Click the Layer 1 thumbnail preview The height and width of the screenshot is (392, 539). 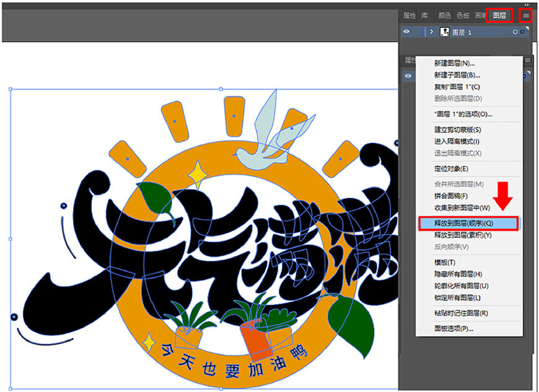444,32
